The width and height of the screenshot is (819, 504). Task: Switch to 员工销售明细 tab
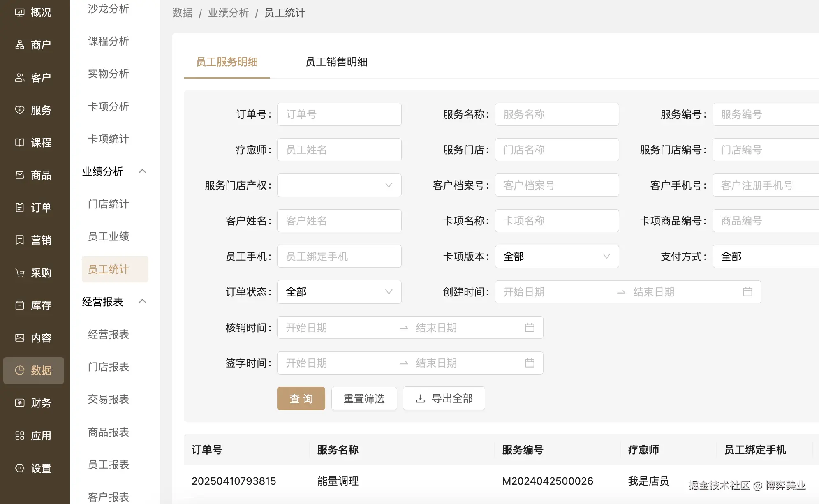(x=336, y=62)
